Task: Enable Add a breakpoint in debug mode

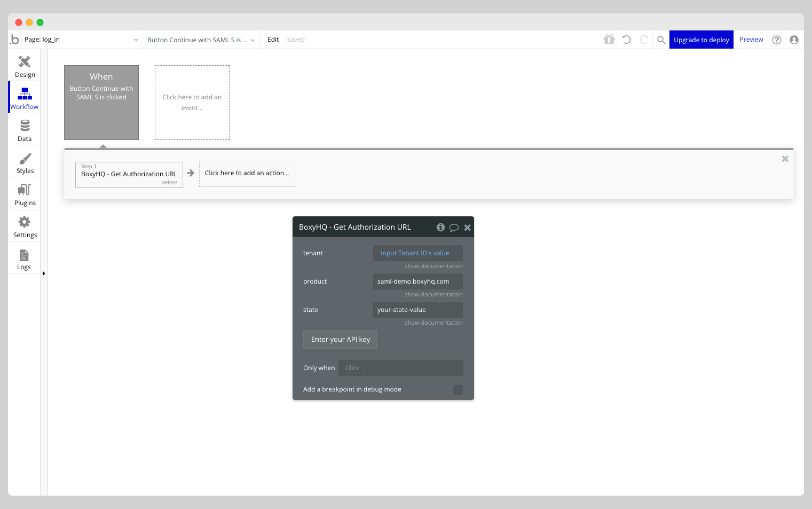Action: (x=458, y=389)
